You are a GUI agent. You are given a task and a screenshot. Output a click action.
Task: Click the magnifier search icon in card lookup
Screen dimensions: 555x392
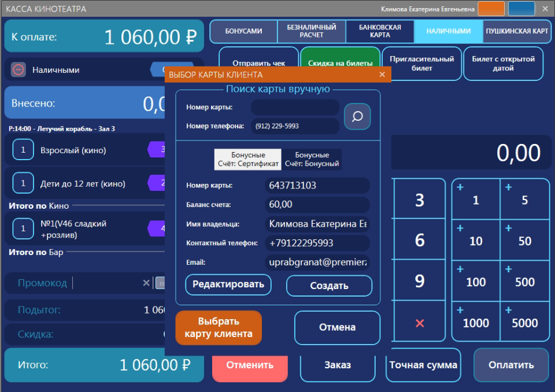point(357,117)
